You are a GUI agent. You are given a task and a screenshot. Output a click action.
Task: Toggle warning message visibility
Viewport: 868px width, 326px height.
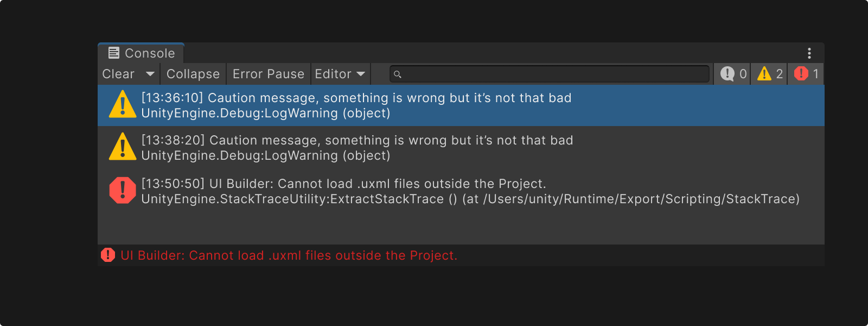(x=769, y=74)
